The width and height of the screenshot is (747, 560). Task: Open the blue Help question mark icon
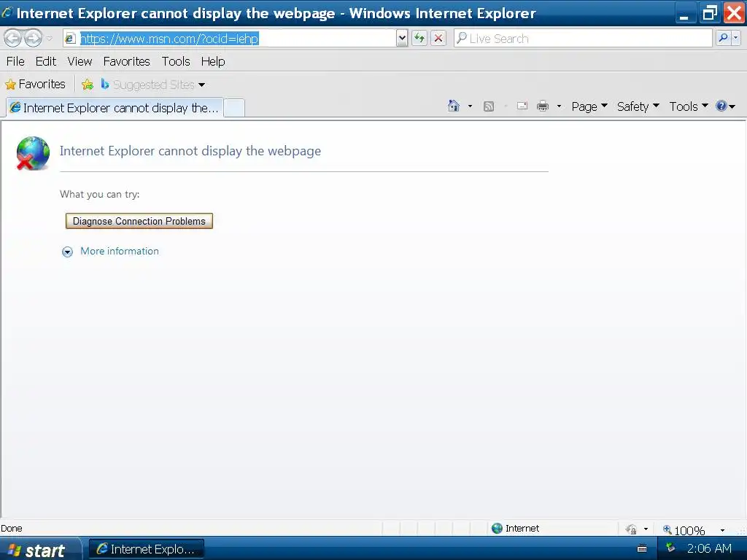tap(726, 106)
